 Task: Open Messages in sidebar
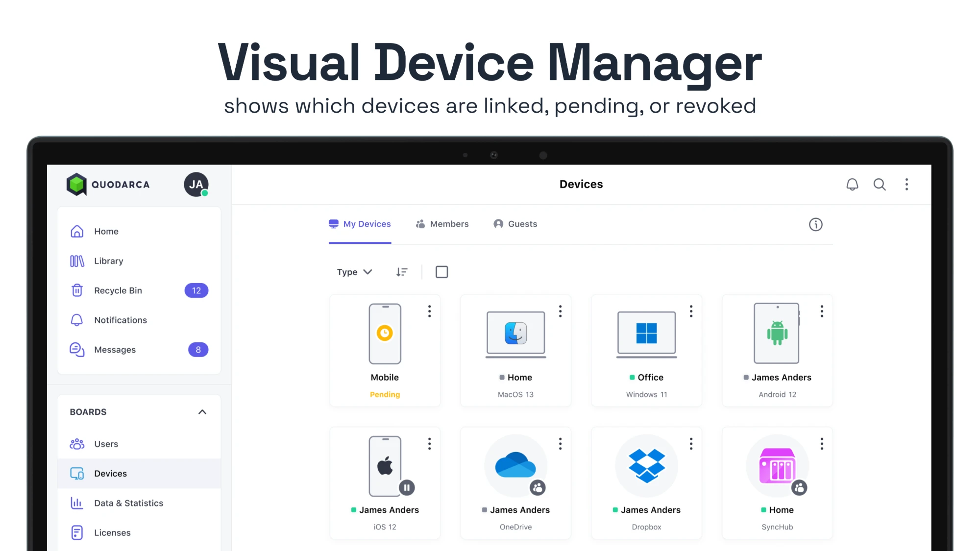[x=139, y=350]
